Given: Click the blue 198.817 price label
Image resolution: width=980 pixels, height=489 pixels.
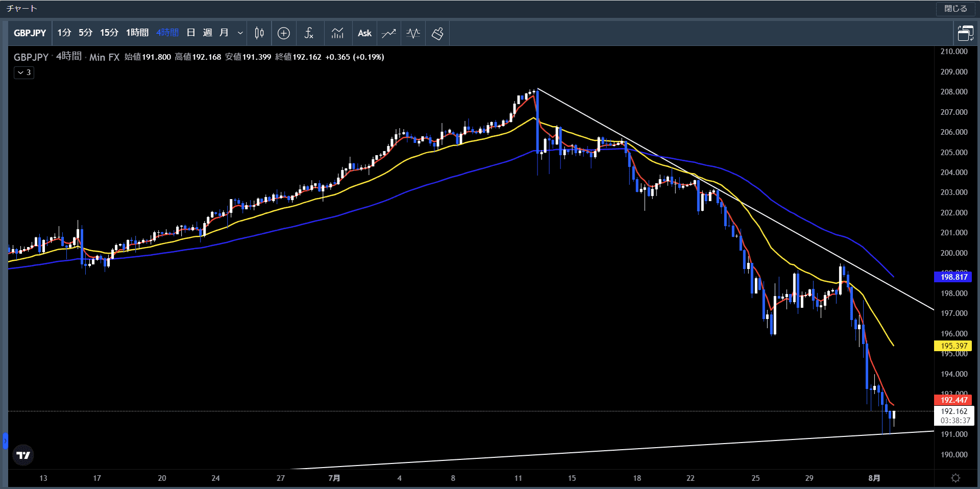Looking at the screenshot, I should pos(953,277).
